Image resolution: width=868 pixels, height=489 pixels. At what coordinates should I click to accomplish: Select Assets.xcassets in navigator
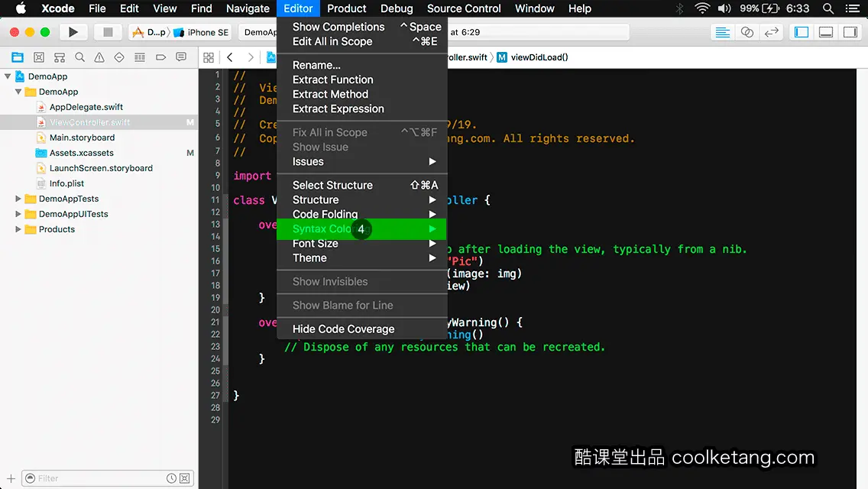tap(81, 153)
